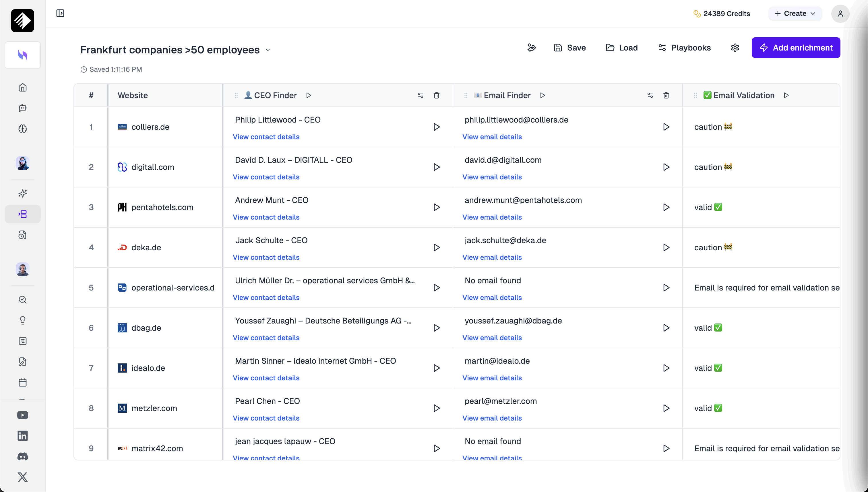Run the Email Validation column
The width and height of the screenshot is (868, 492).
(x=786, y=95)
